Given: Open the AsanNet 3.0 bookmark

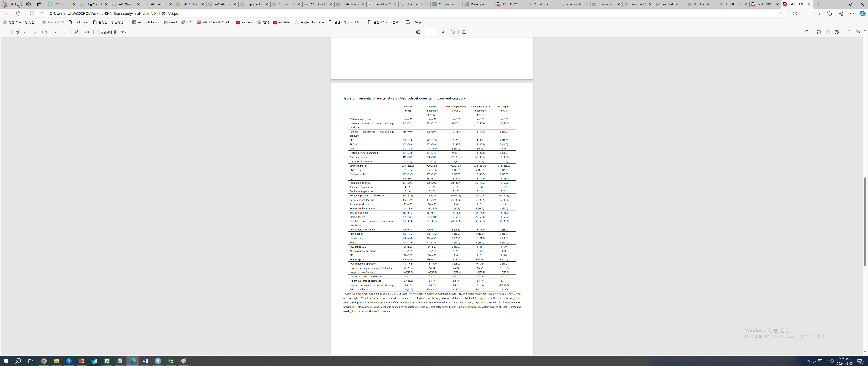Looking at the screenshot, I should pyautogui.click(x=53, y=22).
